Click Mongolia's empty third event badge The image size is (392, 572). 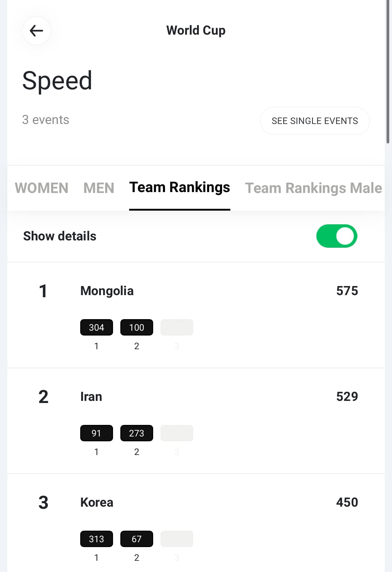point(177,327)
